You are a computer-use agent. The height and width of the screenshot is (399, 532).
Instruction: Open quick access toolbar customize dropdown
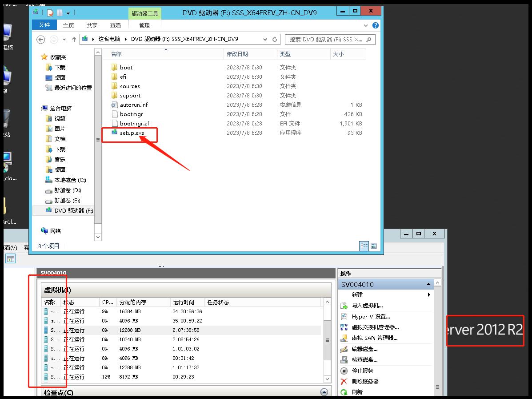(x=68, y=13)
